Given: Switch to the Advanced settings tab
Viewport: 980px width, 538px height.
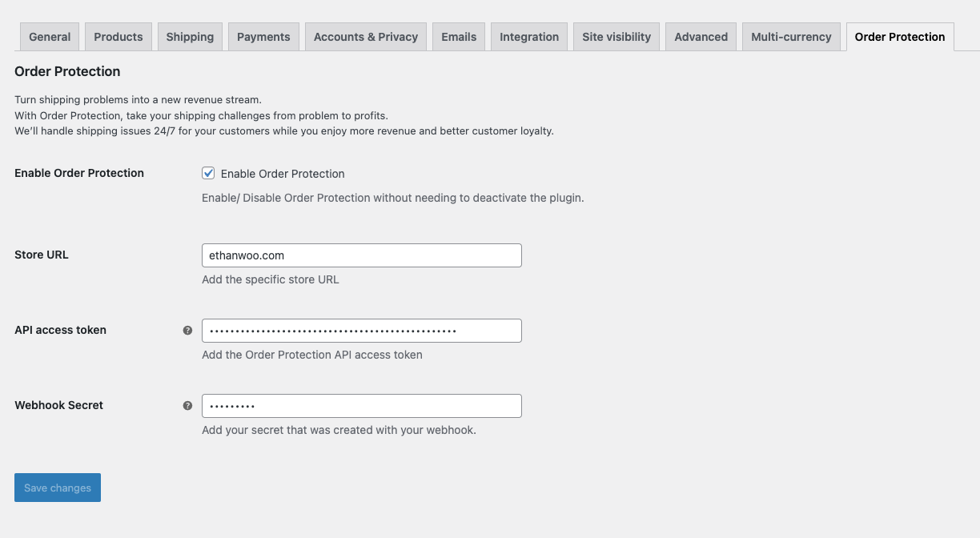Looking at the screenshot, I should pos(701,36).
